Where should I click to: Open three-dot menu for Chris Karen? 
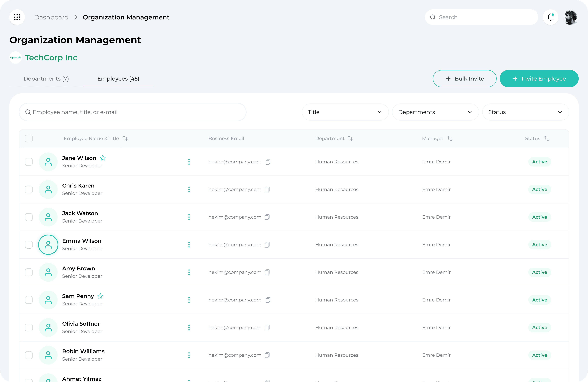(x=189, y=190)
